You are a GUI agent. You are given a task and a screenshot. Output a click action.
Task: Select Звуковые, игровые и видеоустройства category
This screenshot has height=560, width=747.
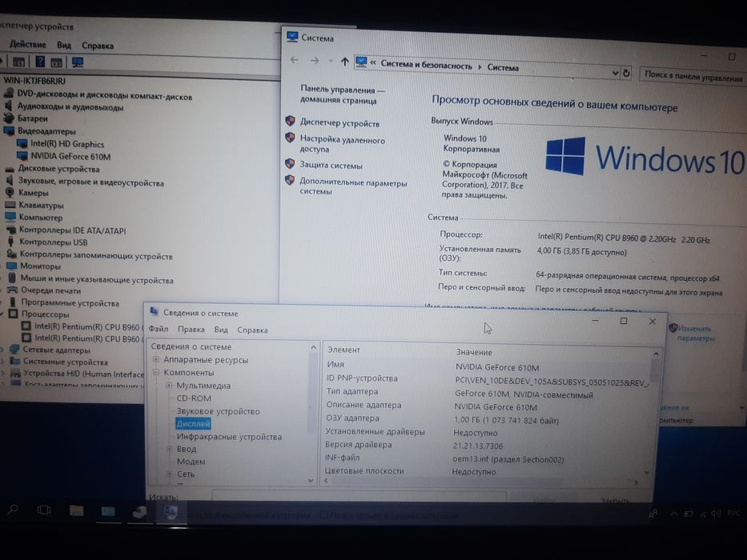click(x=90, y=182)
